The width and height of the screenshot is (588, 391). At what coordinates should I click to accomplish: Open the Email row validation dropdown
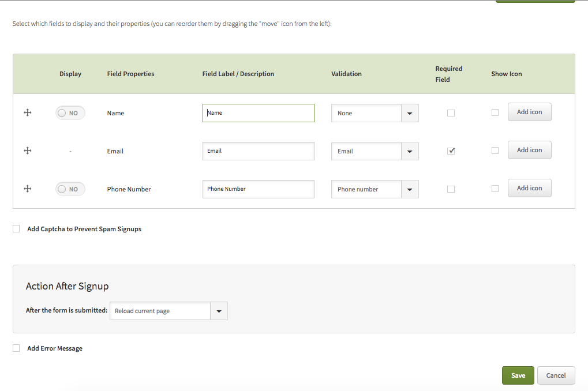tap(374, 151)
